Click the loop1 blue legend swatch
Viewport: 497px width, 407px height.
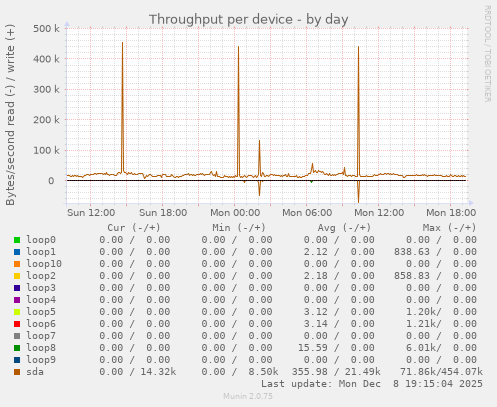[17, 252]
